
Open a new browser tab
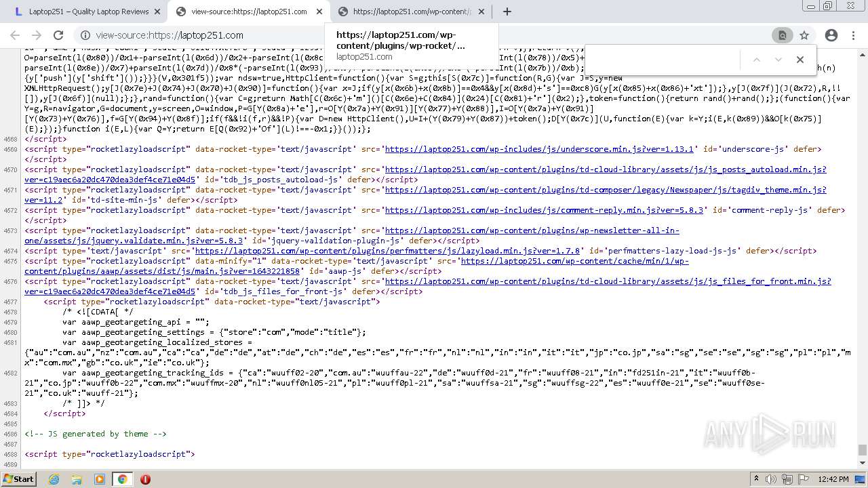point(507,12)
